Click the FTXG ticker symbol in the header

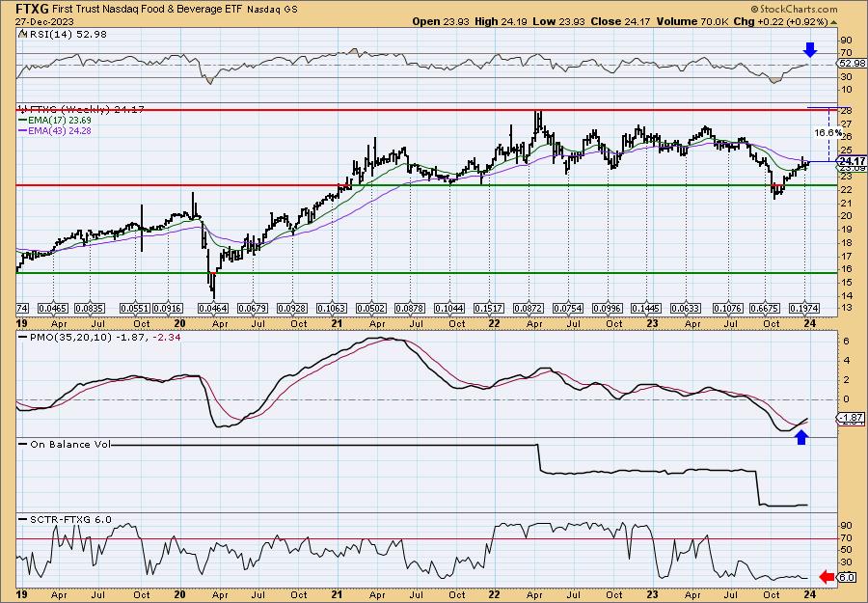(32, 9)
